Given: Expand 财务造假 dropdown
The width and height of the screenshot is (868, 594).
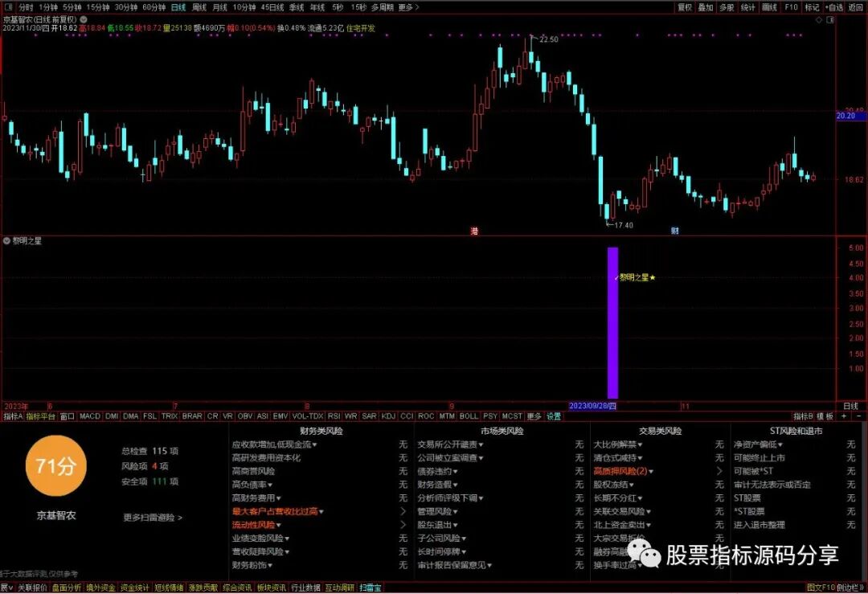Looking at the screenshot, I should (455, 485).
